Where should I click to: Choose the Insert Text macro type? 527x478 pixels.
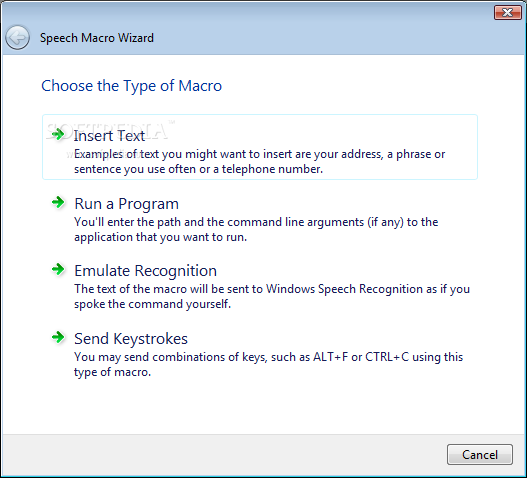pos(260,147)
